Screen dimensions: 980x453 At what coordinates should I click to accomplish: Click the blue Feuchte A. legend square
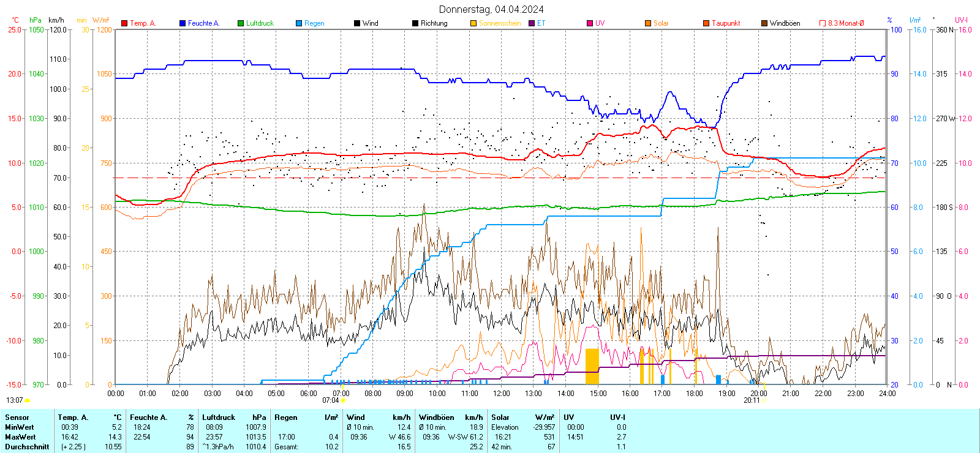click(183, 23)
